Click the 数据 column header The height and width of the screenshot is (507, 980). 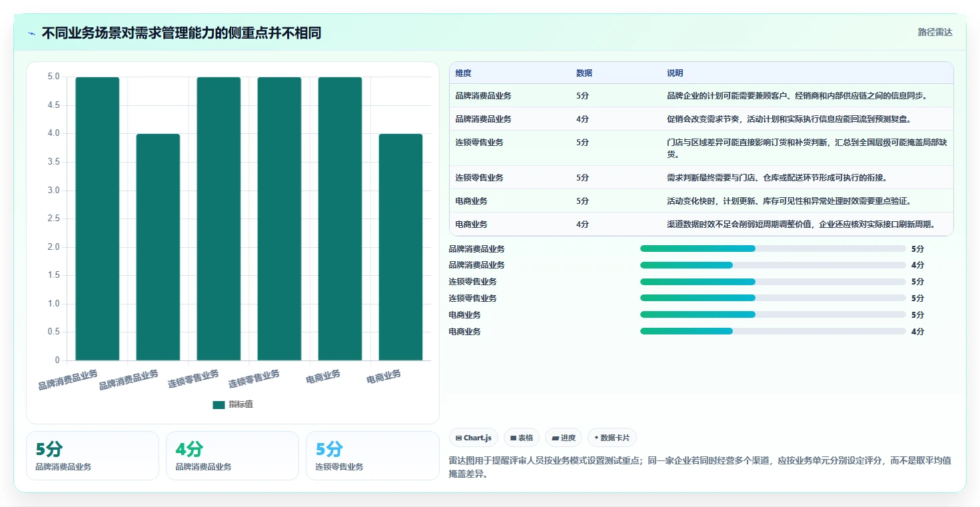(584, 73)
